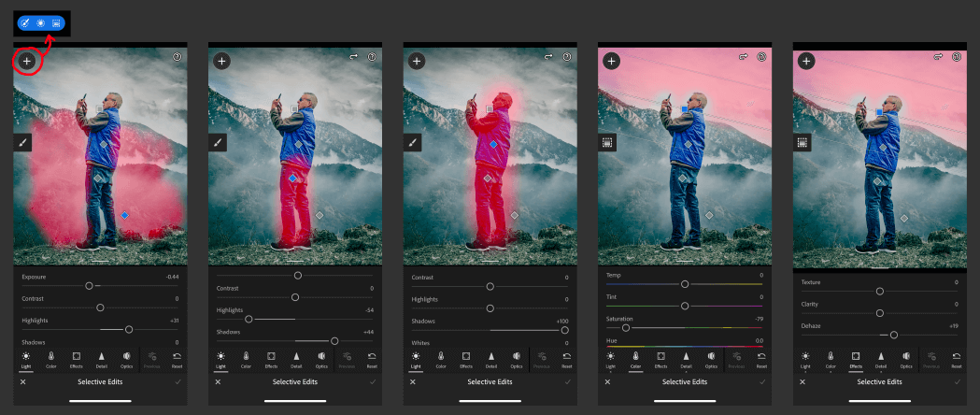Cancel Selective Edits on the Shadows +100 screen
Viewport: 980px width, 415px height.
pos(413,381)
